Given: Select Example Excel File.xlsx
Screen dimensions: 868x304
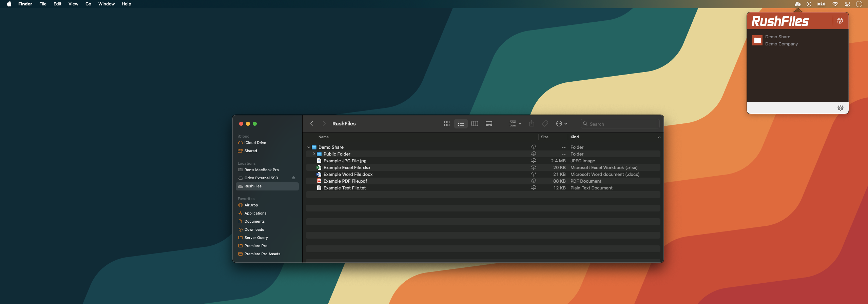Looking at the screenshot, I should [x=483, y=167].
